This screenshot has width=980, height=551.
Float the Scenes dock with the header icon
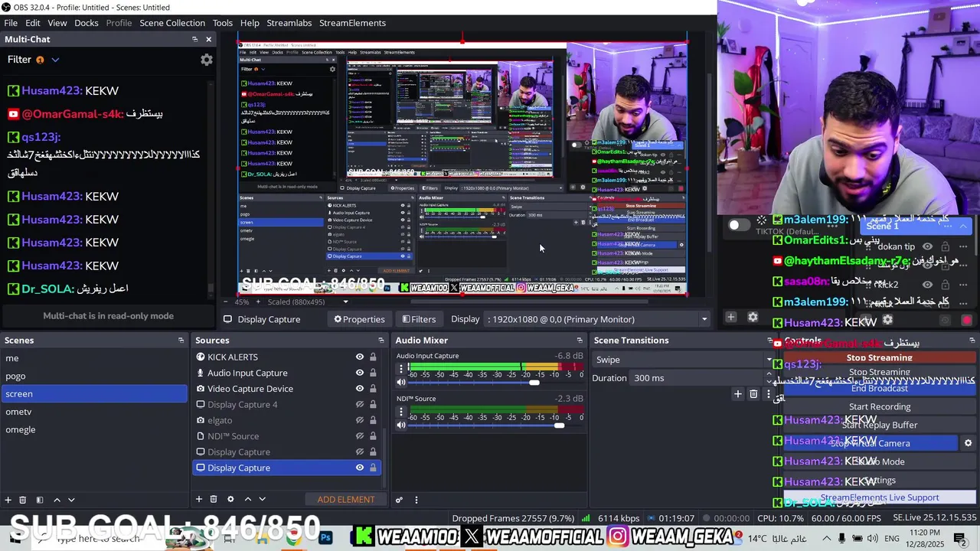[181, 341]
